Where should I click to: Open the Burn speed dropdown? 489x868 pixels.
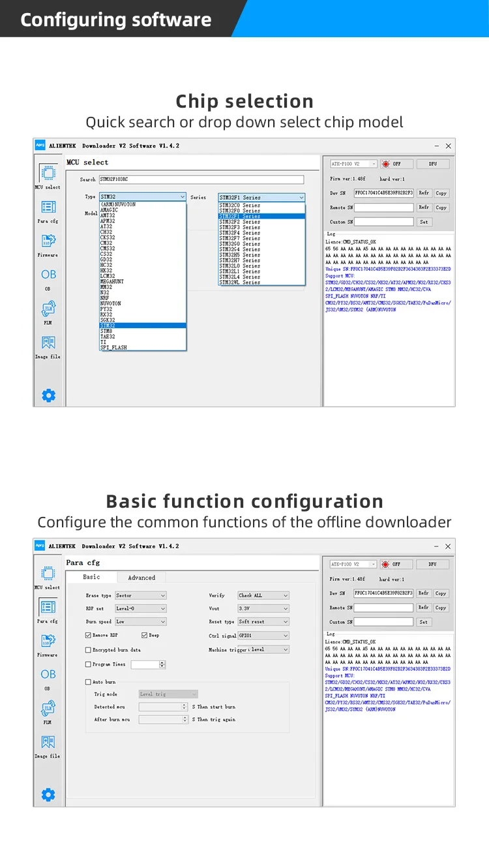141,622
